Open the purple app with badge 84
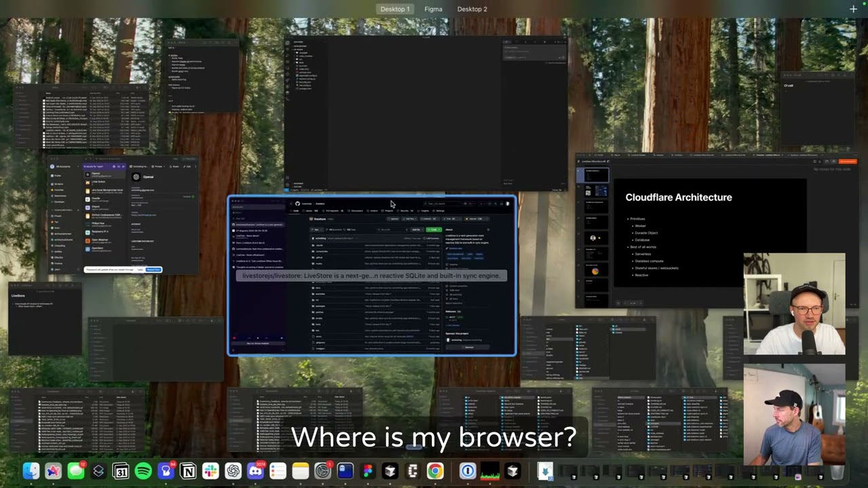Image resolution: width=868 pixels, height=488 pixels. point(165,471)
